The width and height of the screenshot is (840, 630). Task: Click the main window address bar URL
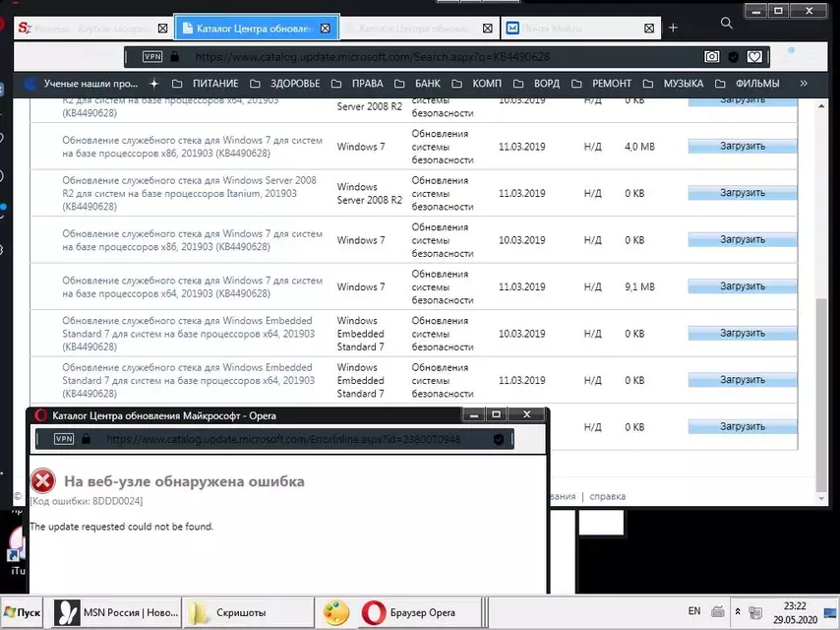coord(373,57)
